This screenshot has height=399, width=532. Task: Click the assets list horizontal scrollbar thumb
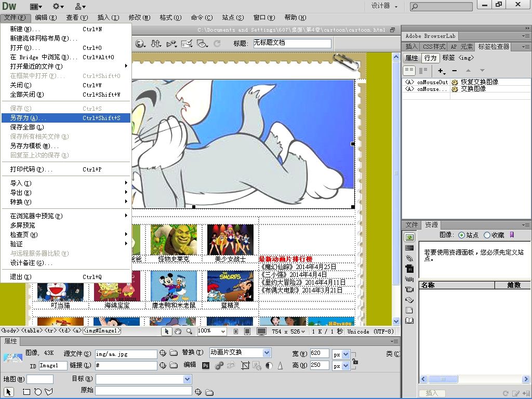click(443, 379)
